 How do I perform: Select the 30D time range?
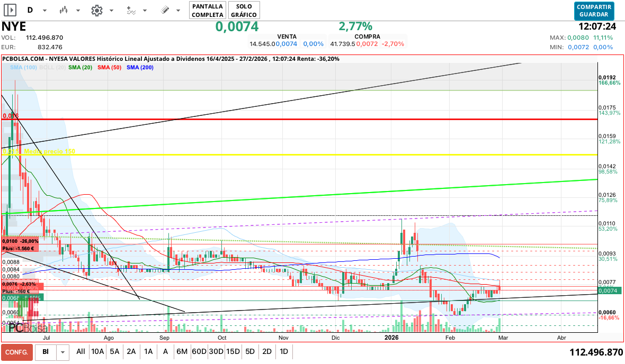point(216,352)
